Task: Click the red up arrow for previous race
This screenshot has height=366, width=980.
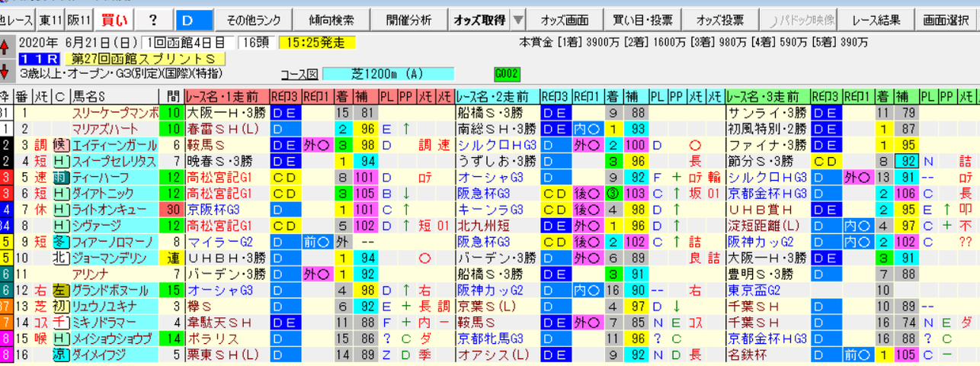Action: pos(5,47)
